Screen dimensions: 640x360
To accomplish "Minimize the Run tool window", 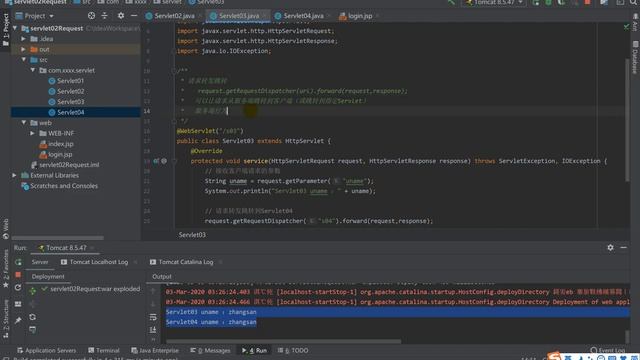I will [623, 247].
